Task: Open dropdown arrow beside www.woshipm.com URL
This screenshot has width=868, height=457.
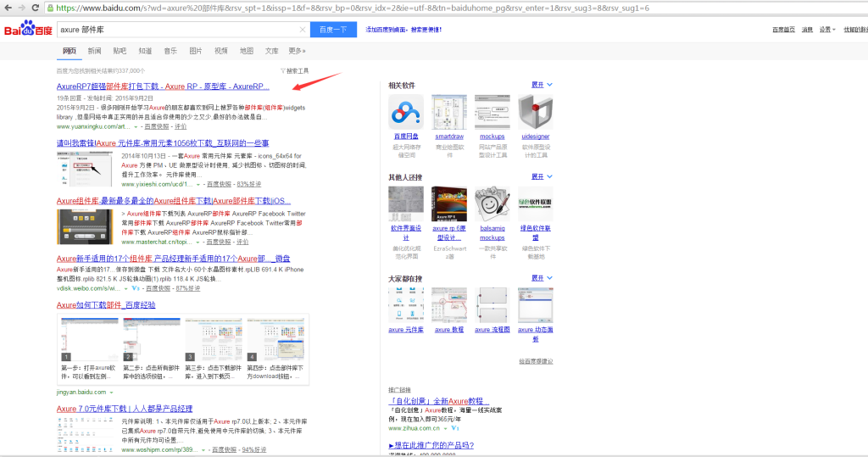Action: click(x=203, y=450)
